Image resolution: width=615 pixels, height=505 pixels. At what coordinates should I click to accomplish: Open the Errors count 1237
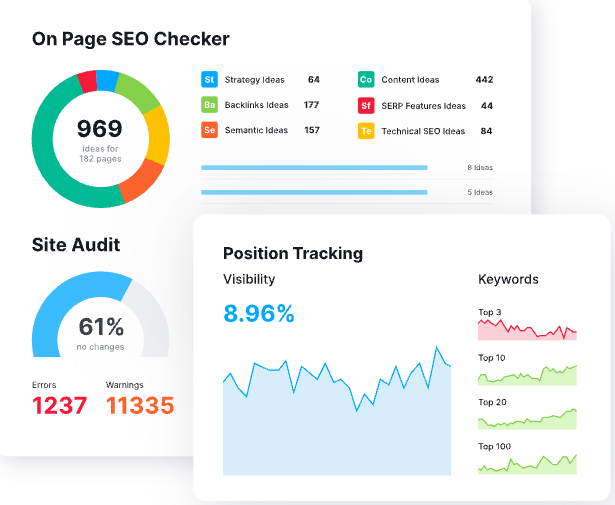59,405
